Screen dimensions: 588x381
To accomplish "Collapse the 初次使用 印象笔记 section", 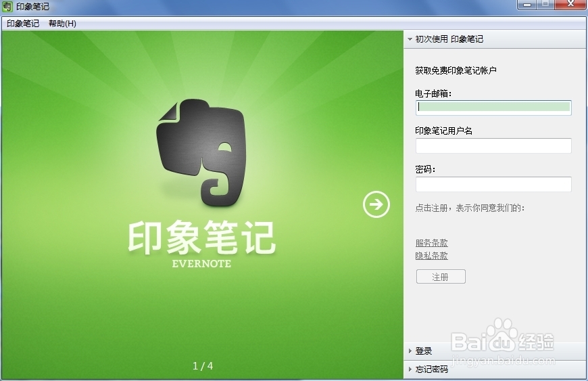I will (x=496, y=39).
